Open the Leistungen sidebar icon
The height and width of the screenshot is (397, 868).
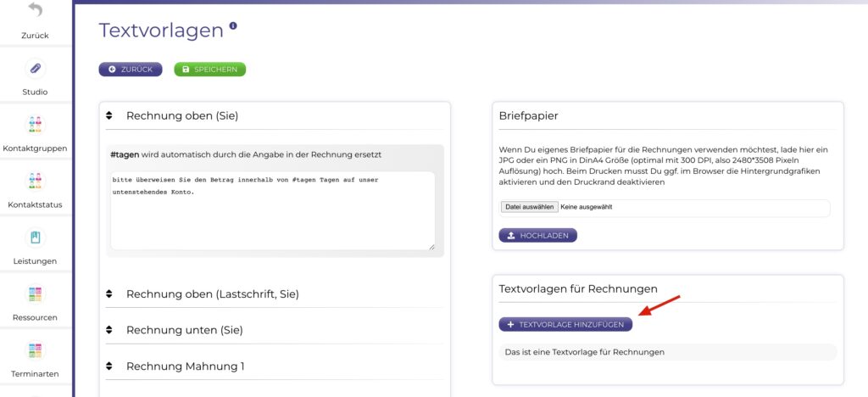pyautogui.click(x=36, y=238)
